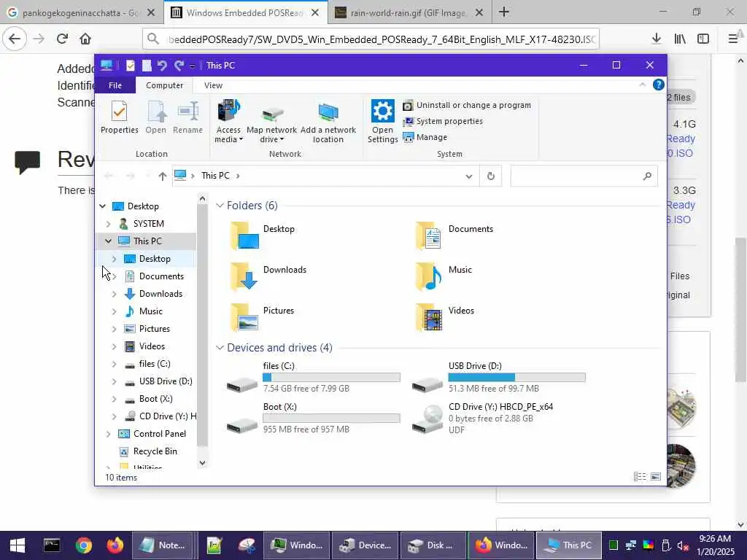Switch to Device Manager taskbar button
Screen dimensions: 747x560
(x=365, y=545)
